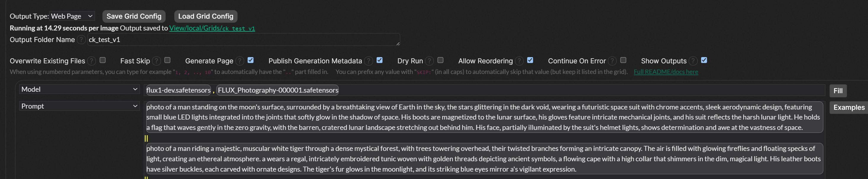
Task: Enable Overwrite Existing Files checkbox
Action: click(103, 60)
